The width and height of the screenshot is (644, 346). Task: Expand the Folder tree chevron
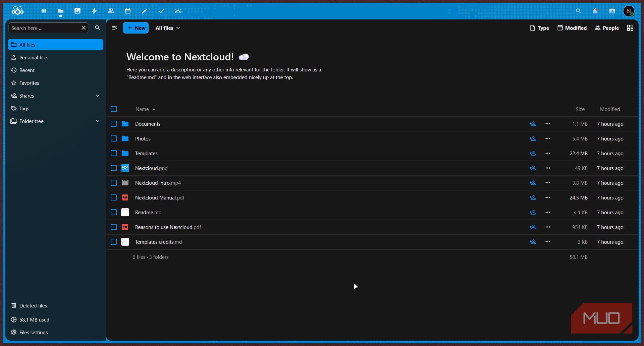[x=98, y=121]
